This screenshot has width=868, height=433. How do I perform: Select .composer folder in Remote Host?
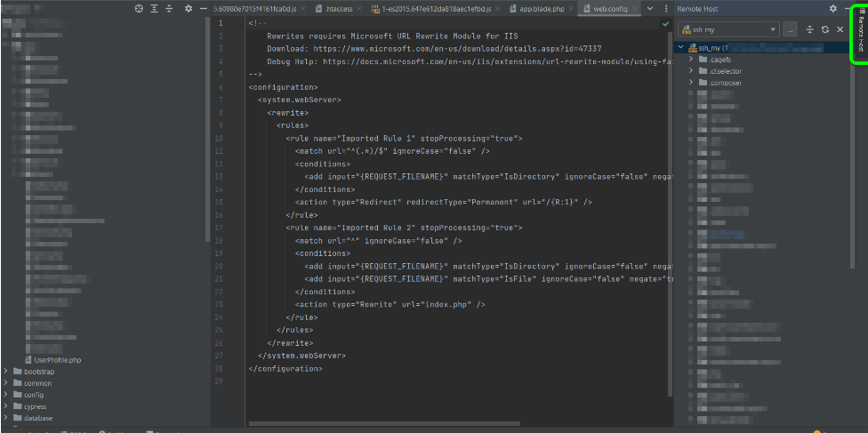pos(725,83)
